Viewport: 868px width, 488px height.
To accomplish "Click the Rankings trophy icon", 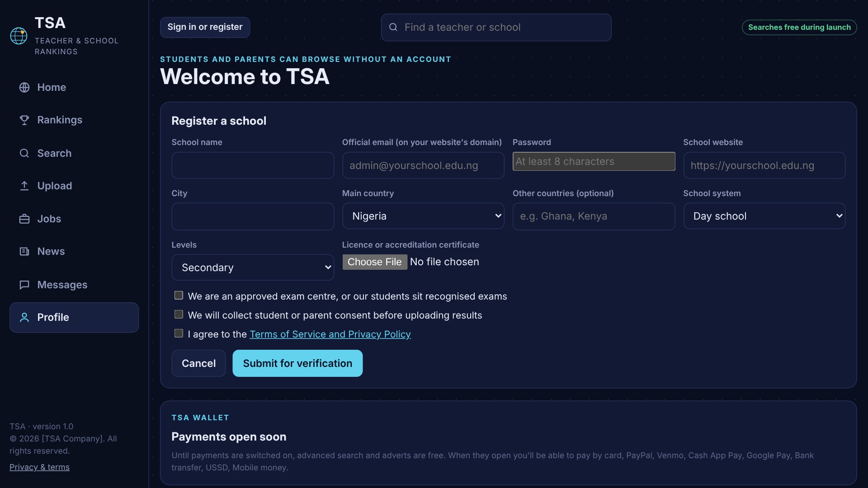I will pyautogui.click(x=24, y=120).
